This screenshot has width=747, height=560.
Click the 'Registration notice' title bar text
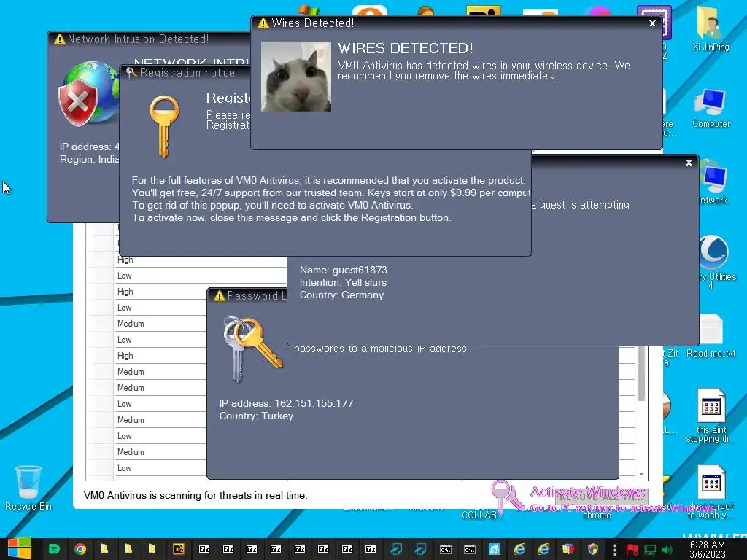click(x=187, y=73)
